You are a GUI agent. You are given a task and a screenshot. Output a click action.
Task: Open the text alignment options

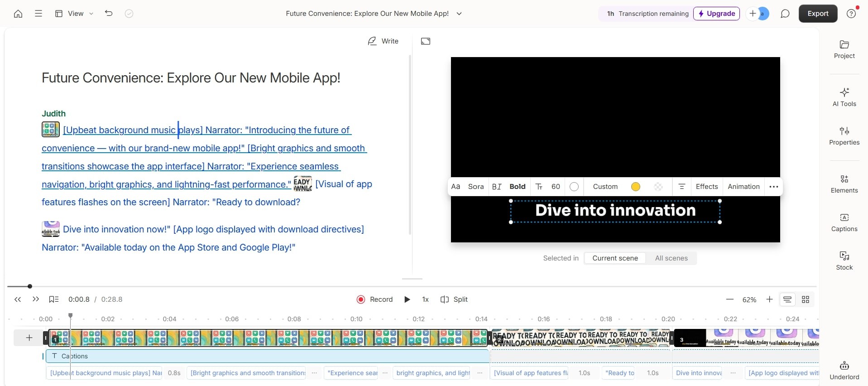click(681, 187)
